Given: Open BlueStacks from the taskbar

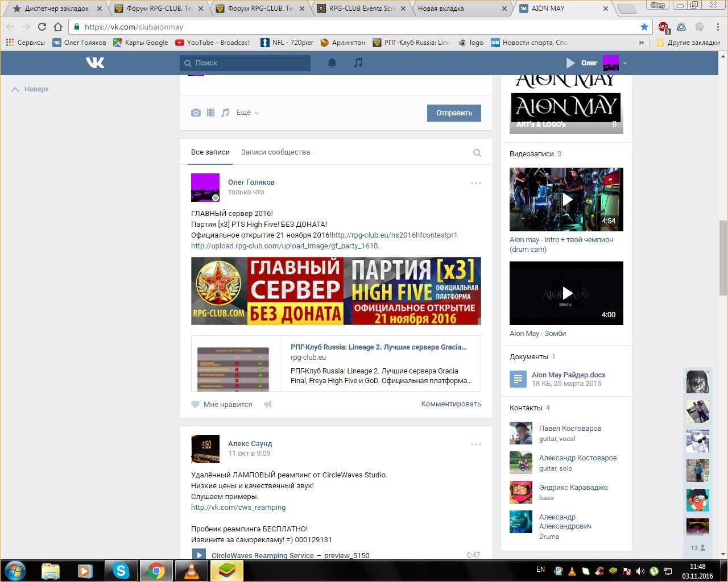Looking at the screenshot, I should [x=227, y=571].
